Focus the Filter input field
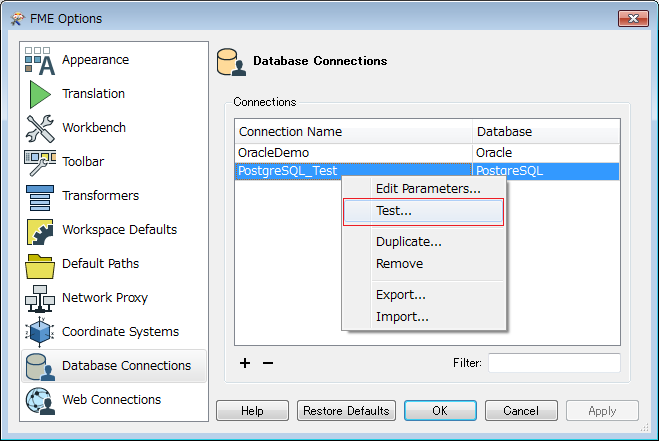Screen dimensions: 659x441 [x=554, y=363]
